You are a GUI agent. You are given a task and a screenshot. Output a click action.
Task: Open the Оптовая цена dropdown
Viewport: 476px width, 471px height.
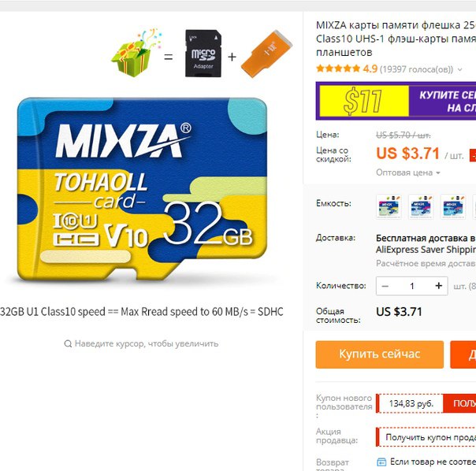[408, 172]
